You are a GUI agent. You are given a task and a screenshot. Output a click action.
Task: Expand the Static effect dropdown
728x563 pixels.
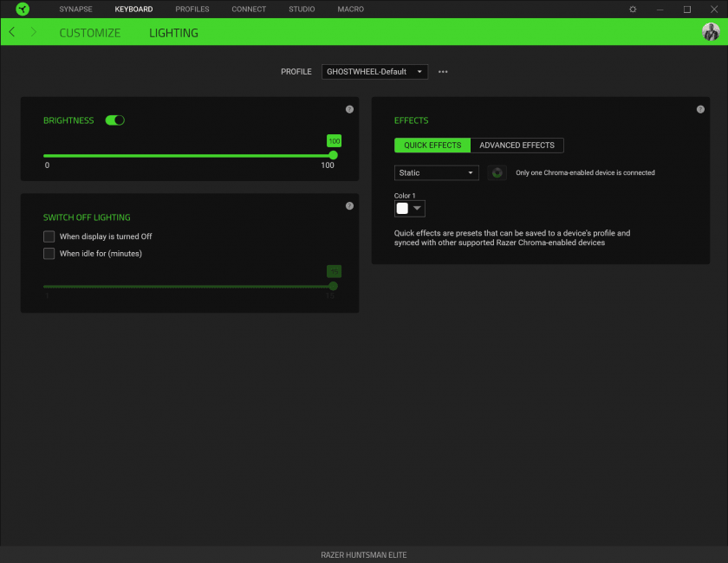(436, 173)
